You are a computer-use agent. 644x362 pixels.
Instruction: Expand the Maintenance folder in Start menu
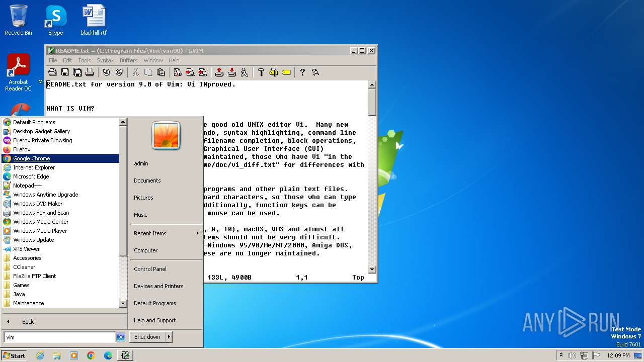tap(60, 303)
